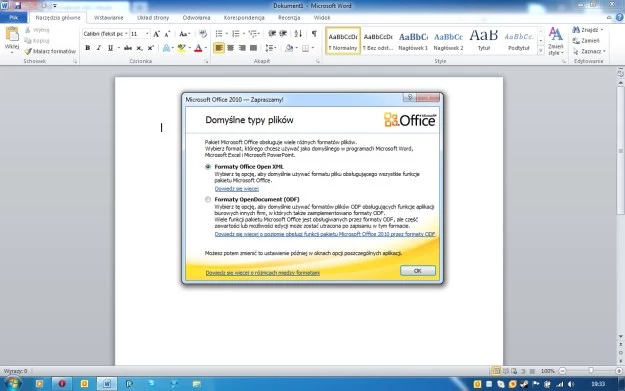This screenshot has width=625, height=391.
Task: Click Zamień in the Edytowanie group
Action: click(x=586, y=41)
